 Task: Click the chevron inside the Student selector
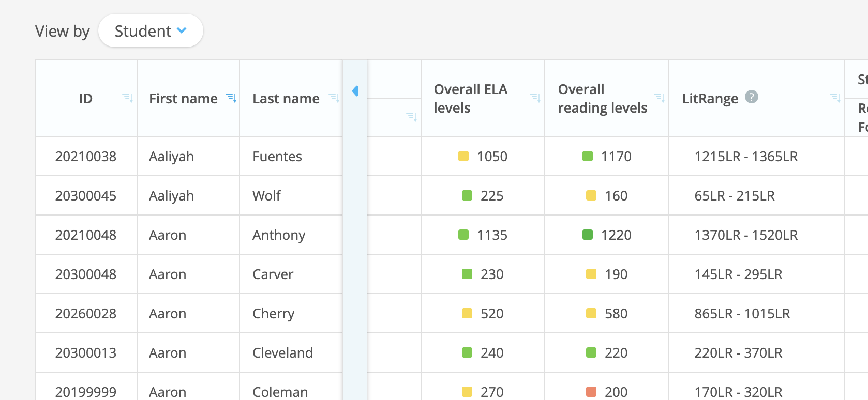[x=181, y=31]
